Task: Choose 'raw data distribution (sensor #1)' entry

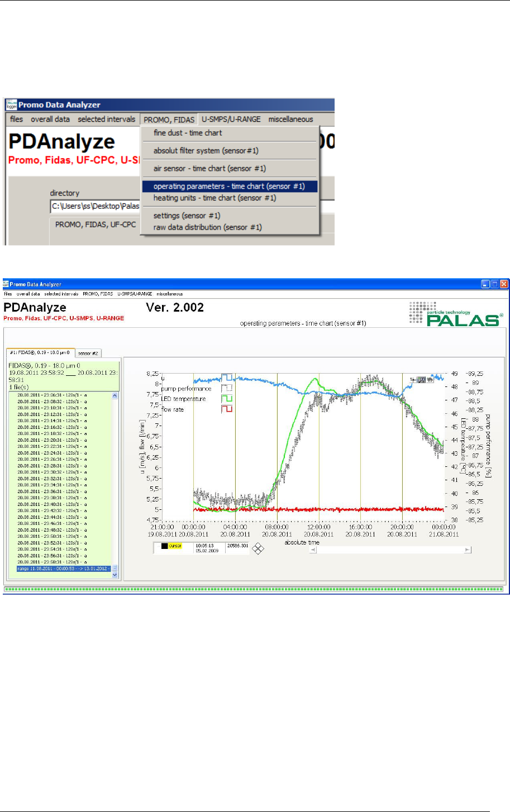Action: coord(207,227)
